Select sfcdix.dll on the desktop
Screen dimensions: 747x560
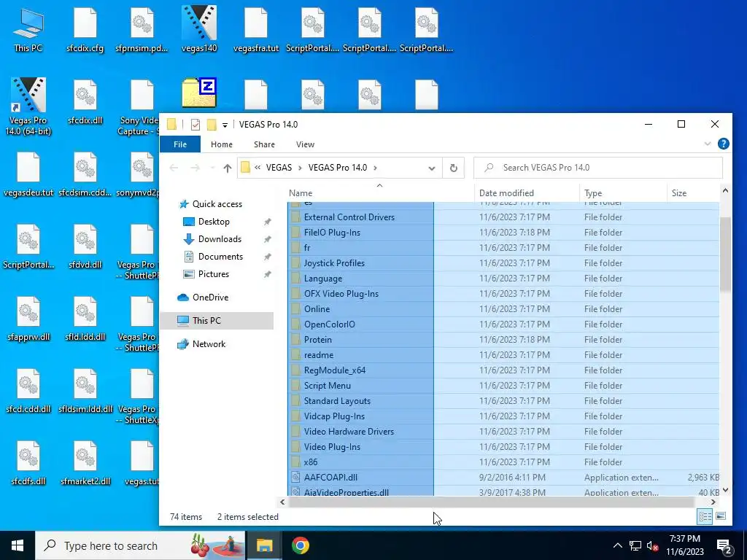tap(85, 102)
